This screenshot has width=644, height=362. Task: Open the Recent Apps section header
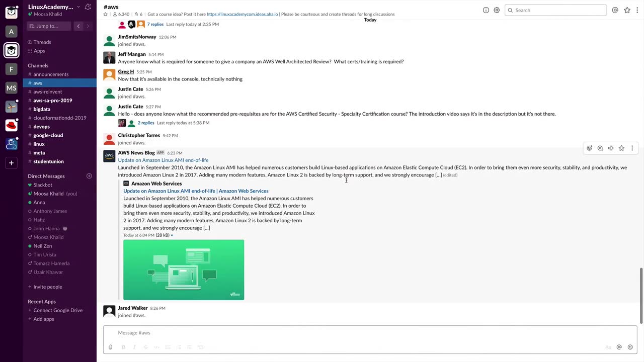pyautogui.click(x=42, y=302)
